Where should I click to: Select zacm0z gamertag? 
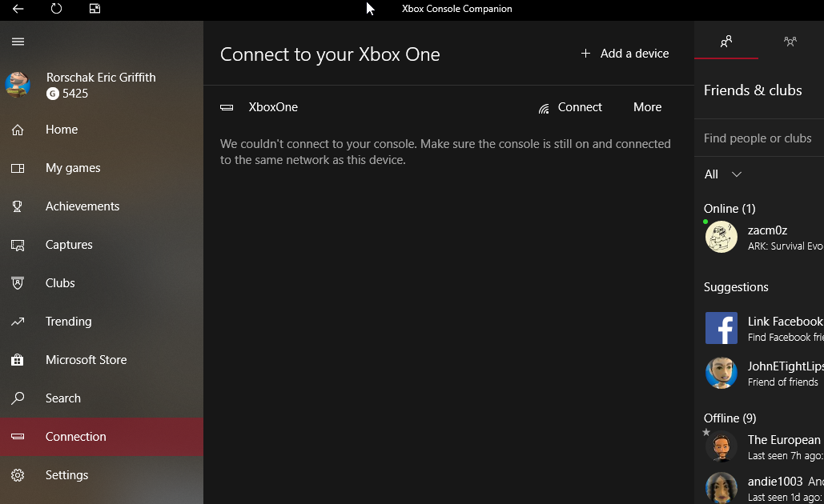[x=767, y=230]
